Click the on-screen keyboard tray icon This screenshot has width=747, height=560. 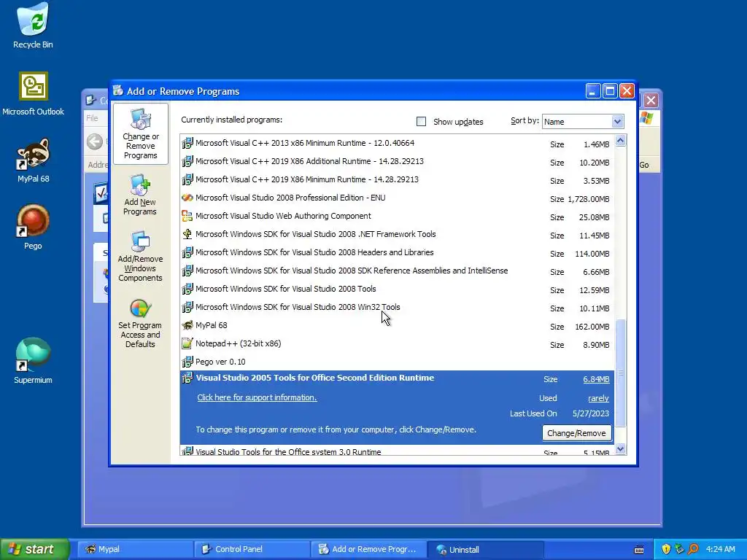coord(639,550)
